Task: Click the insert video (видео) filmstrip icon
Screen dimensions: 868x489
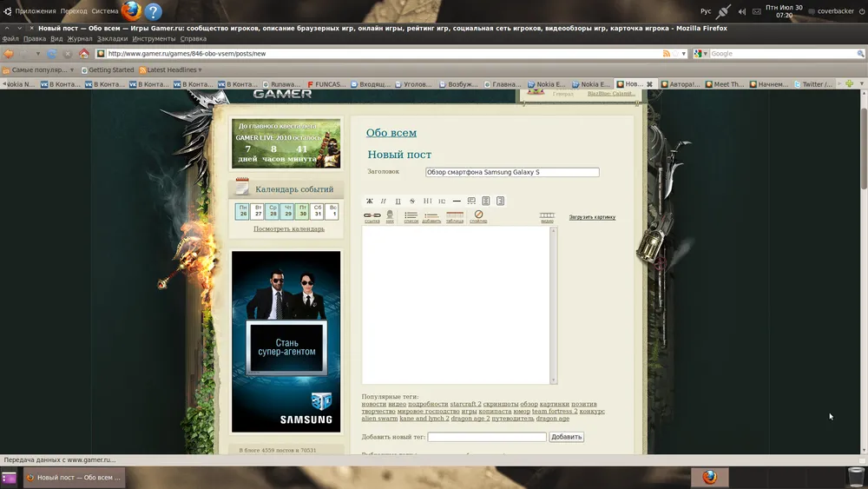Action: (x=547, y=216)
